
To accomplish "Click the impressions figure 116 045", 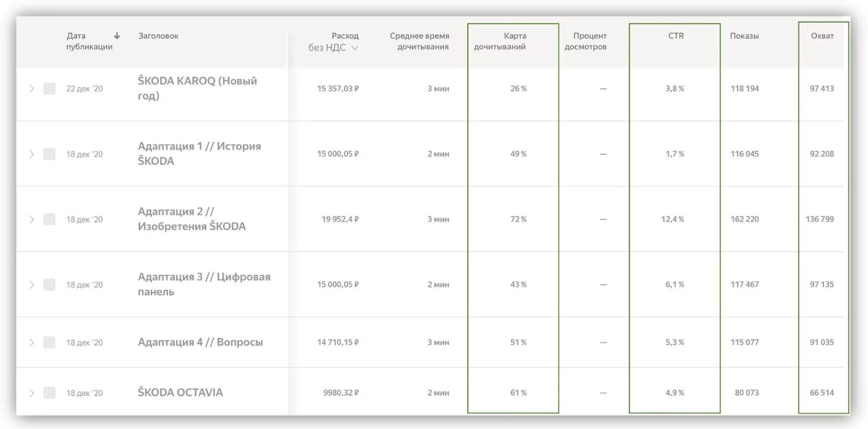I will [745, 154].
